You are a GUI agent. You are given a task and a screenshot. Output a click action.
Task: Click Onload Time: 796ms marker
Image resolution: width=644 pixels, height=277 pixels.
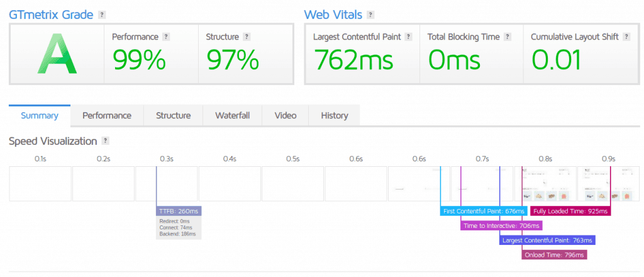click(x=554, y=255)
